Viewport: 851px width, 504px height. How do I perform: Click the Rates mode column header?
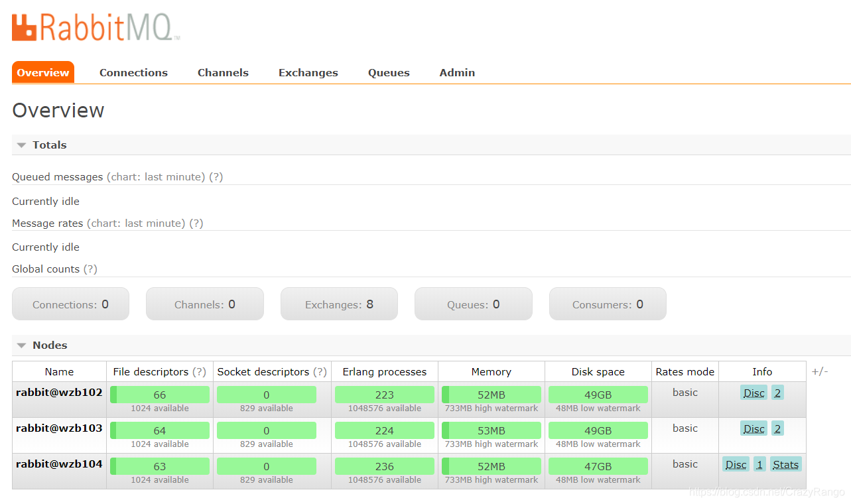pos(685,372)
